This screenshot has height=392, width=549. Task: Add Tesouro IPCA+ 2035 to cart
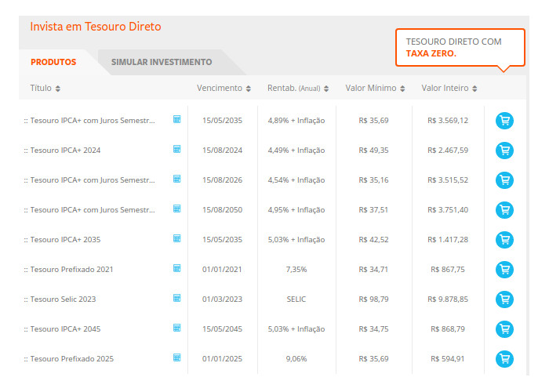504,240
